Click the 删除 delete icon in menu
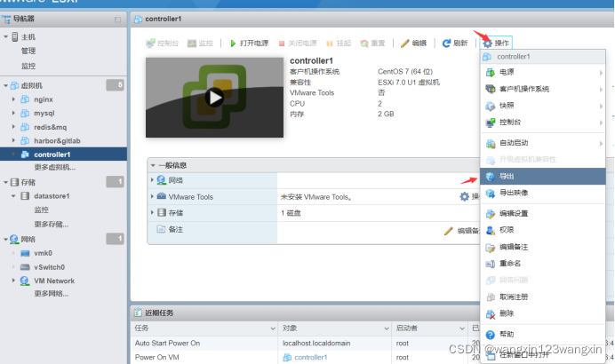 point(491,314)
